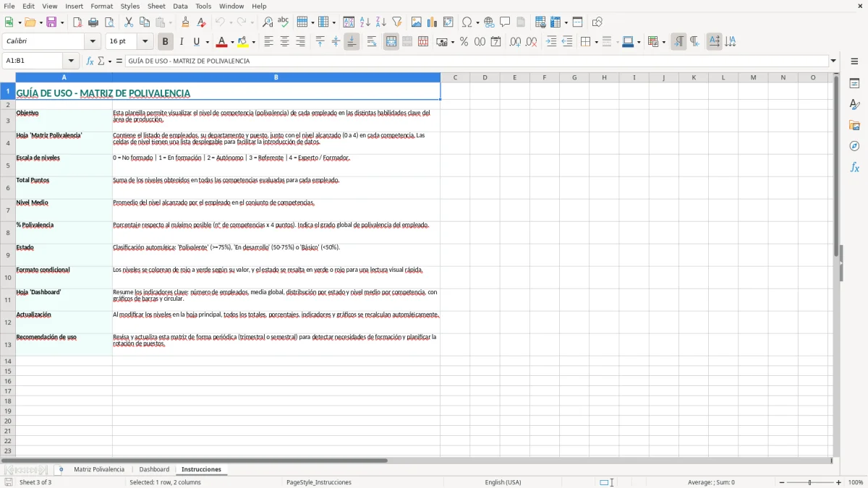Open Find and Replace tool
The height and width of the screenshot is (488, 868).
point(268,22)
